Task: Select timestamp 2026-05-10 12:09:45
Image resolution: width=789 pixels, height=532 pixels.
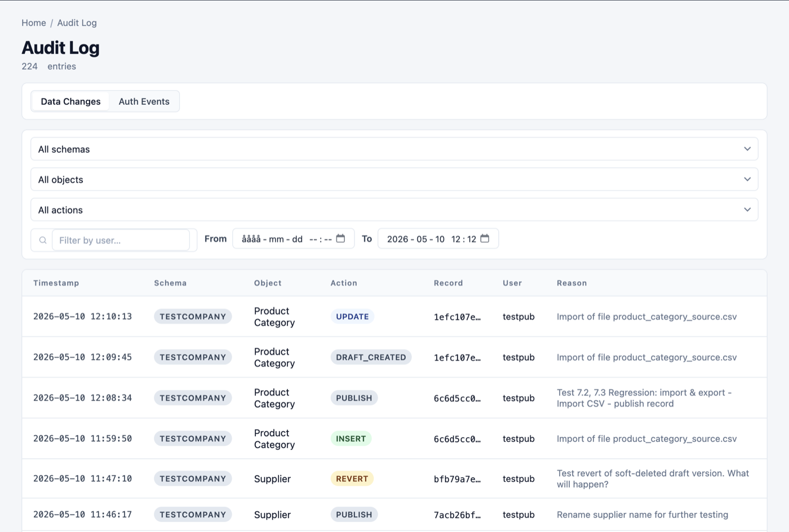Action: (82, 357)
